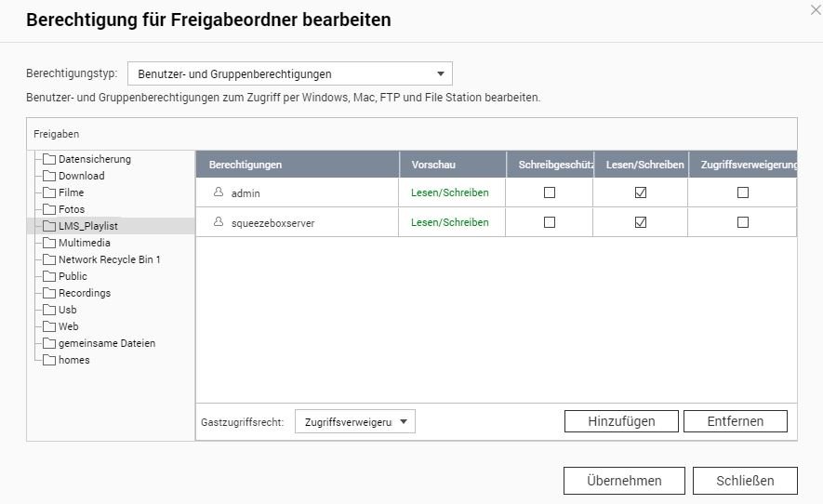Apply changes with the Übernehmen button
The height and width of the screenshot is (504, 823).
624,481
